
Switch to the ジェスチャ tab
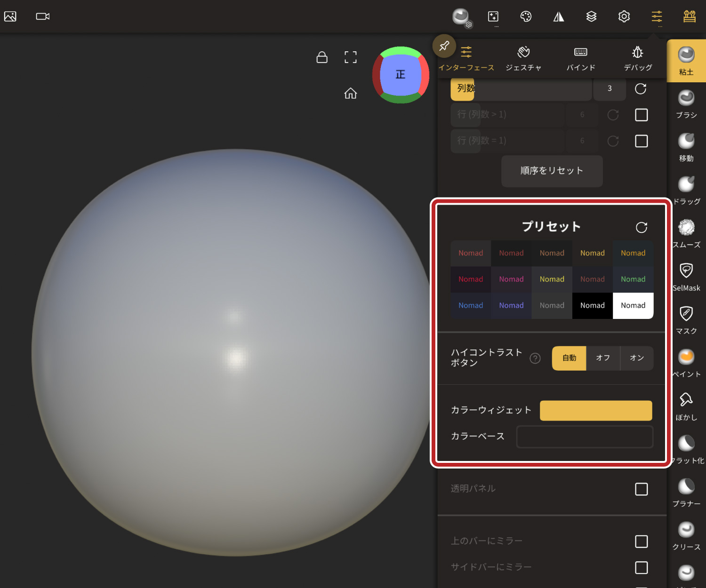point(523,58)
